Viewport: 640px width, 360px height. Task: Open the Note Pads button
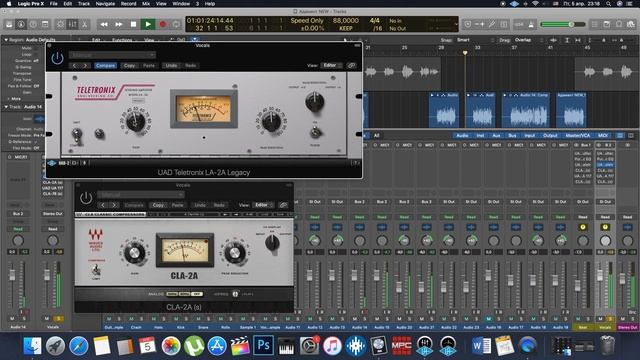607,24
